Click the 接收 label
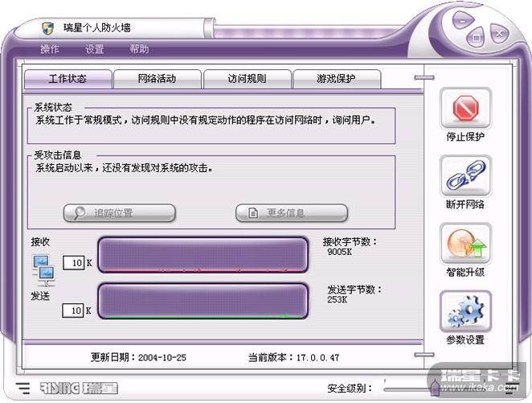 (x=40, y=242)
